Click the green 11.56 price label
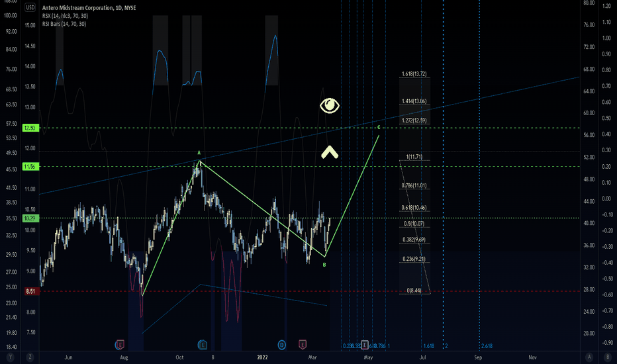 [30, 167]
